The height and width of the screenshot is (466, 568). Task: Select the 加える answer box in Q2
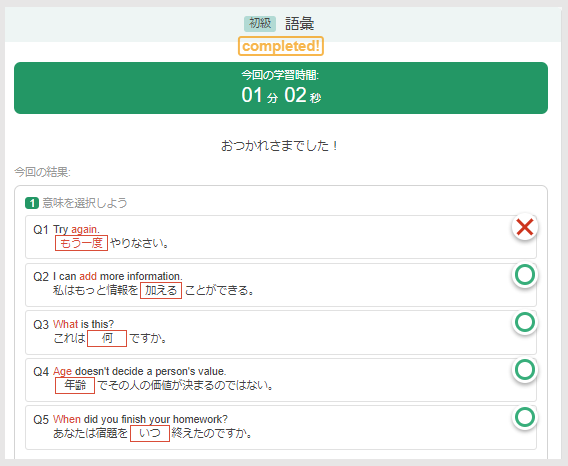tap(161, 291)
